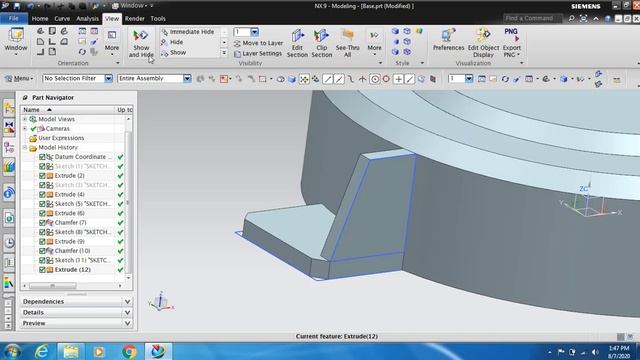Screen dimensions: 640x360
Task: Open work layer dropdown in ribbon
Action: point(255,32)
